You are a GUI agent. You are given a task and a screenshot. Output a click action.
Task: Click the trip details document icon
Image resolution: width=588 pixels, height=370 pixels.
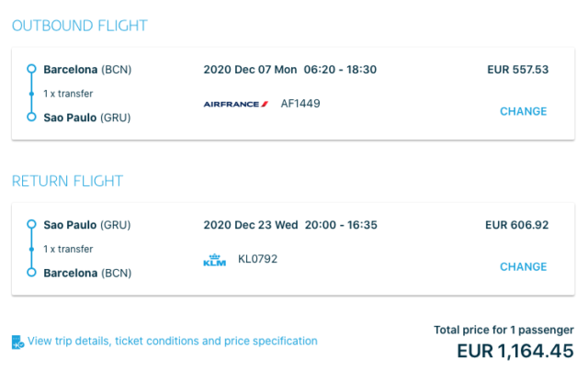(x=17, y=342)
